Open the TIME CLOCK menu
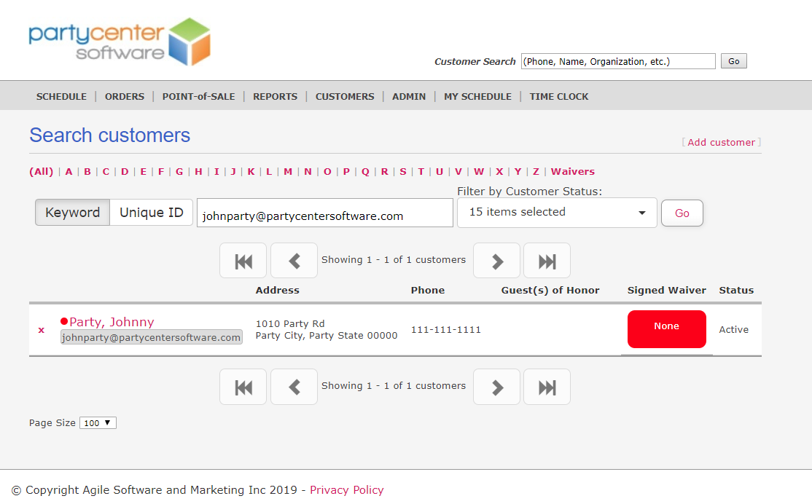This screenshot has height=504, width=812. [559, 96]
